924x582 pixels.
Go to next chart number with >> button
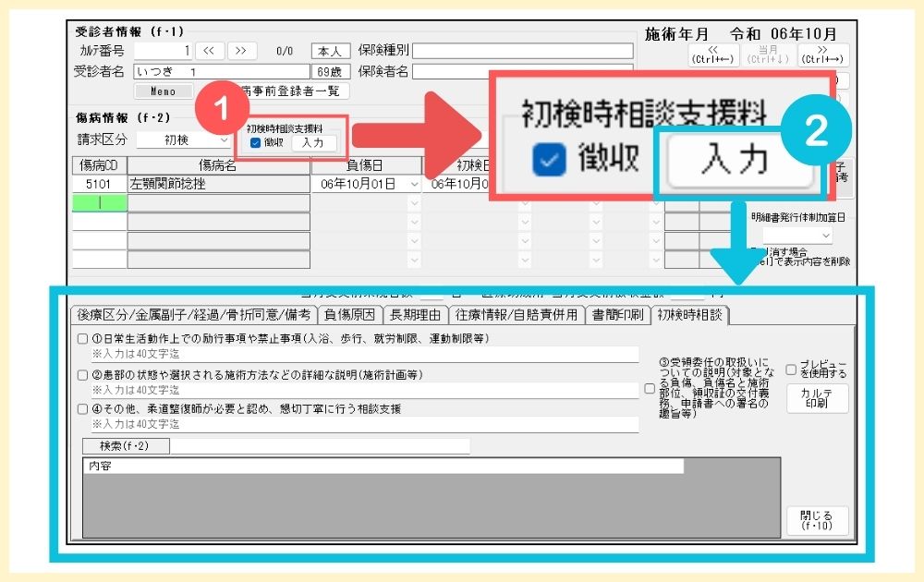(x=241, y=51)
